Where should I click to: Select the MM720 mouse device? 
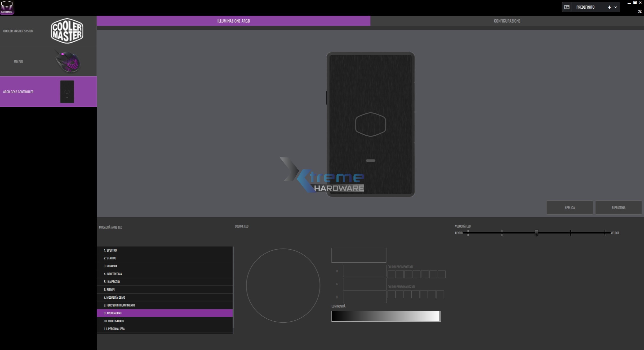48,61
